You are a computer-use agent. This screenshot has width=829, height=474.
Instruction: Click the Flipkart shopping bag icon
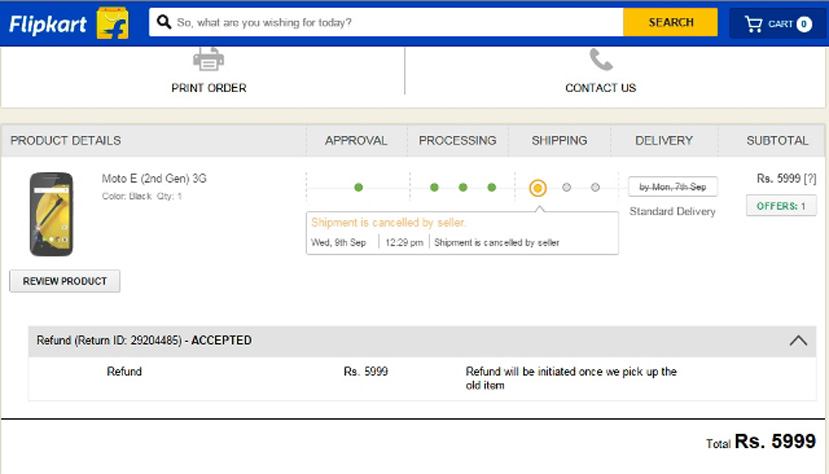pos(112,23)
